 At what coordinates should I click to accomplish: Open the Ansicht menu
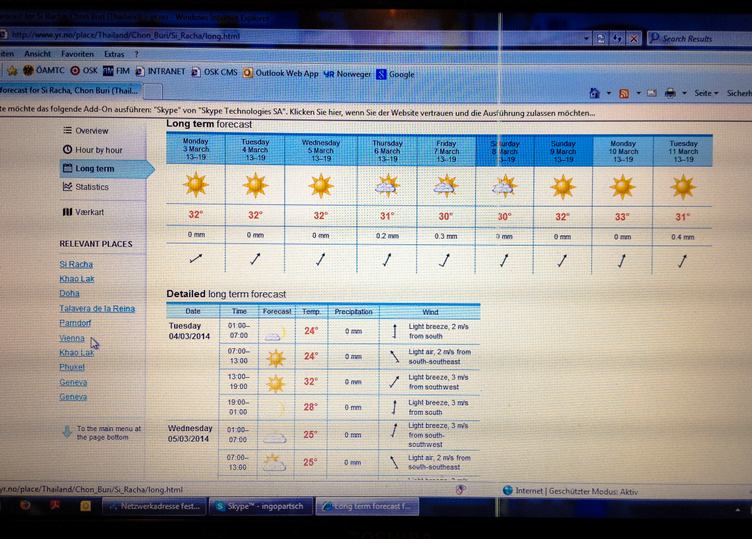point(37,54)
